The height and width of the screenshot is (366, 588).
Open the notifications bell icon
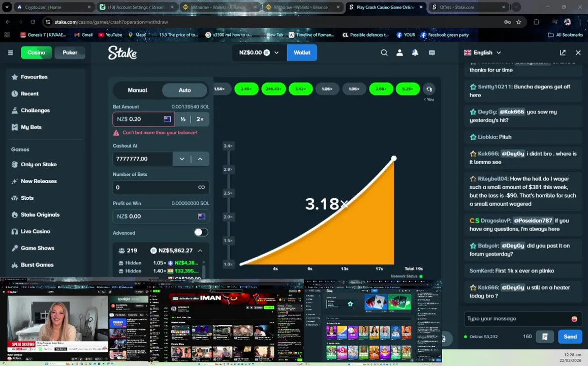pyautogui.click(x=415, y=52)
